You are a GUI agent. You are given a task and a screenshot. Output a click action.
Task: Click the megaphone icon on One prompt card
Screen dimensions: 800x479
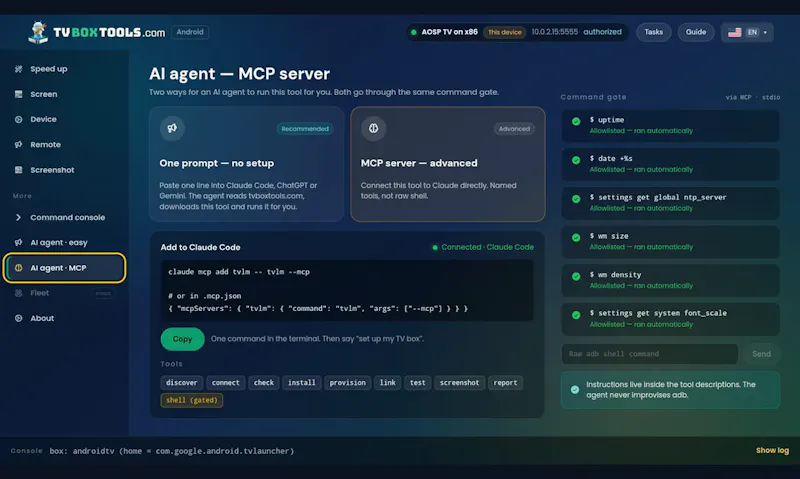[x=172, y=128]
